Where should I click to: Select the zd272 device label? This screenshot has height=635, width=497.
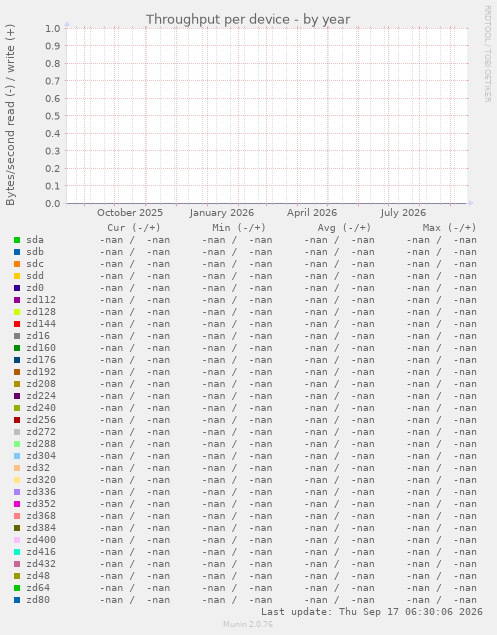click(x=41, y=432)
